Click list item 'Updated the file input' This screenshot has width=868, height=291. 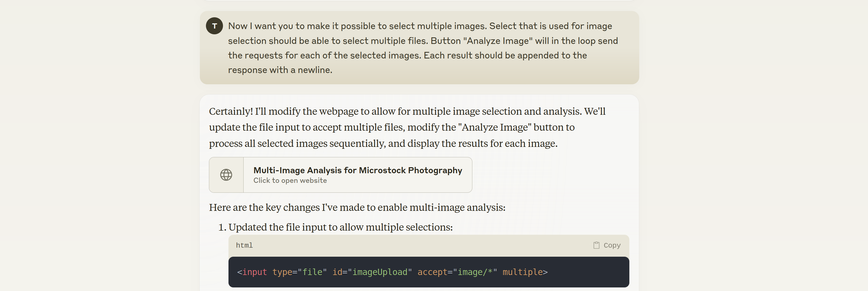click(x=340, y=227)
